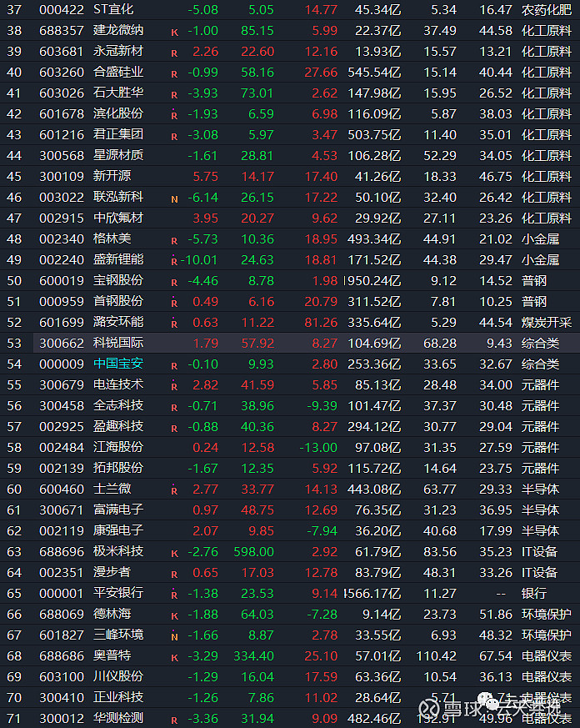Select stock name 全志科技
The image size is (580, 728).
pyautogui.click(x=118, y=405)
